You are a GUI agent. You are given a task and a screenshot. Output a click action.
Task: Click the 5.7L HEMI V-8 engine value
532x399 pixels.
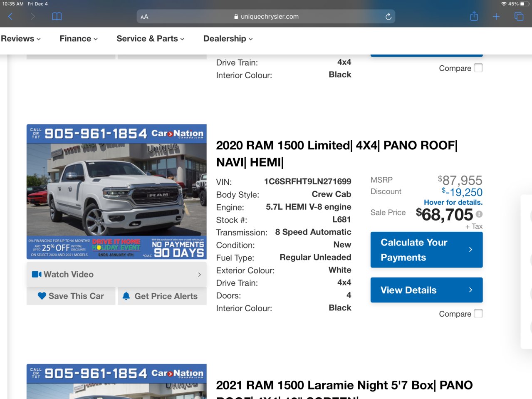click(308, 207)
